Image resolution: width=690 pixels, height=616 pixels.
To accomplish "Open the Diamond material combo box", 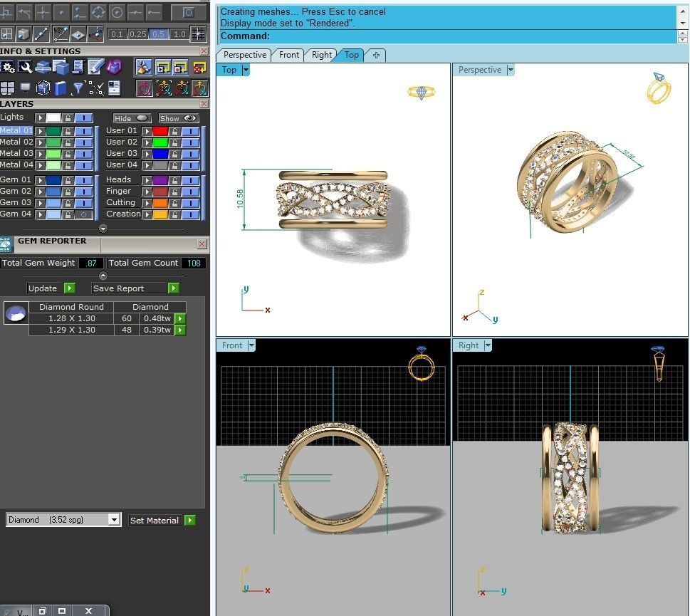I will tap(63, 520).
